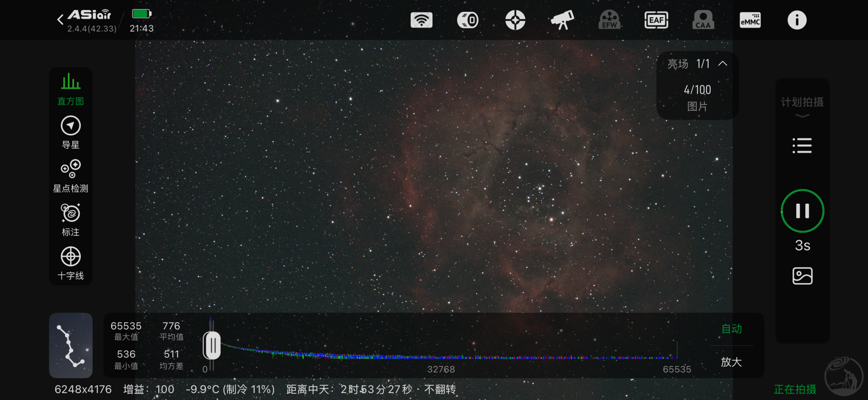Open the eMMC storage settings
Screen dimensions: 868x400
(x=750, y=20)
